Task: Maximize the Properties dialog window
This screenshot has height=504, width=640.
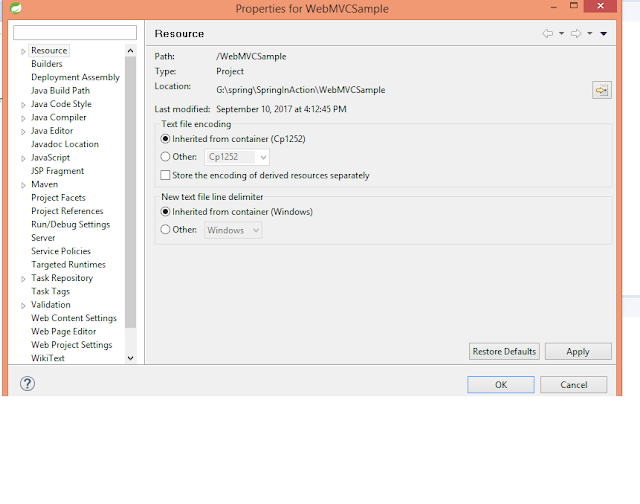Action: 573,6
